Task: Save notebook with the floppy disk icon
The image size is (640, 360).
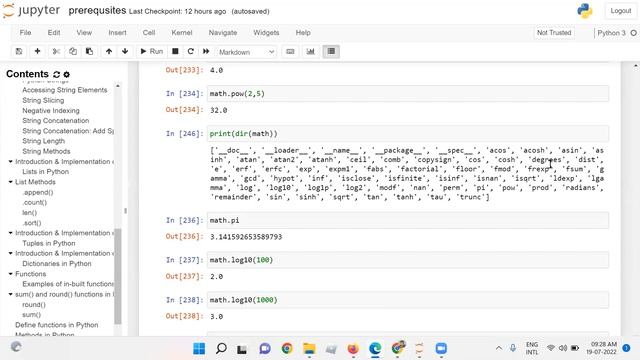Action: pos(19,51)
